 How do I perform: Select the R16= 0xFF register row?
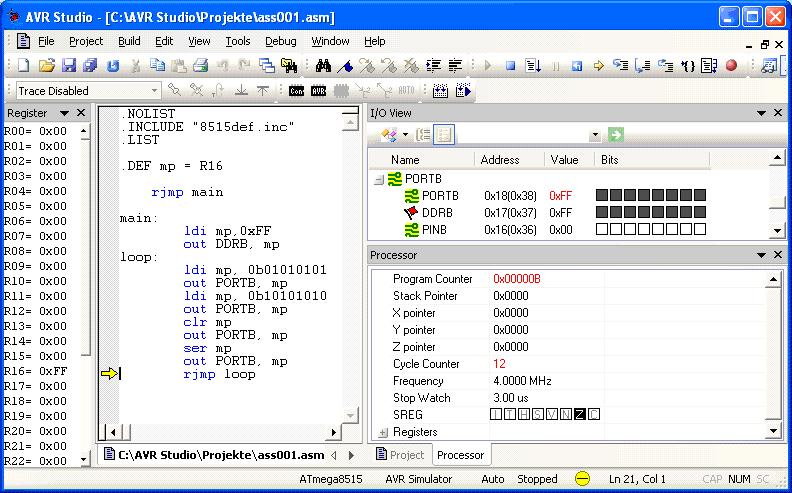click(35, 371)
